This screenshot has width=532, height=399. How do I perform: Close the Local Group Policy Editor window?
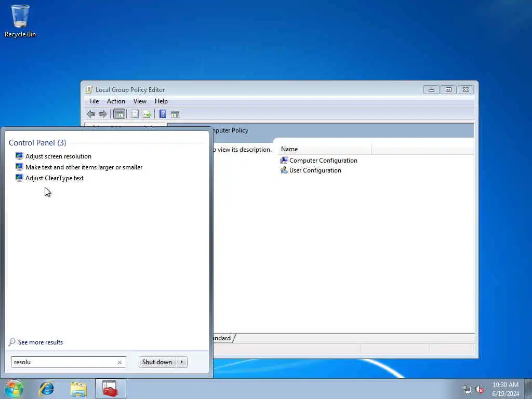[465, 89]
